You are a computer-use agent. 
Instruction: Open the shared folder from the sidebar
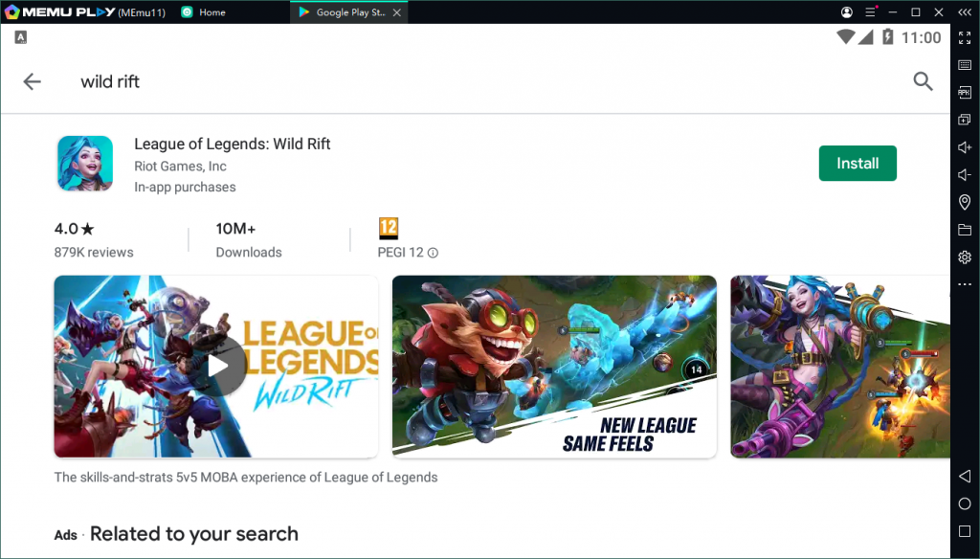[965, 230]
